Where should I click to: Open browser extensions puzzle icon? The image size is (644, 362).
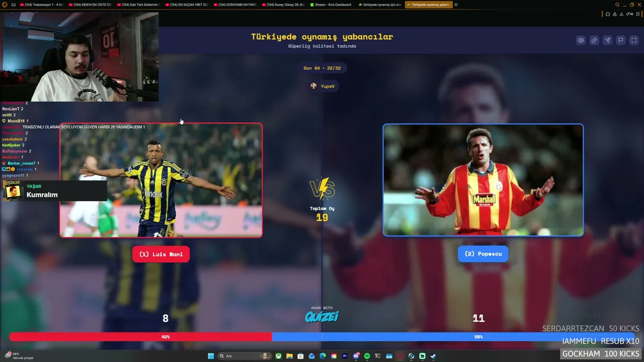608,14
